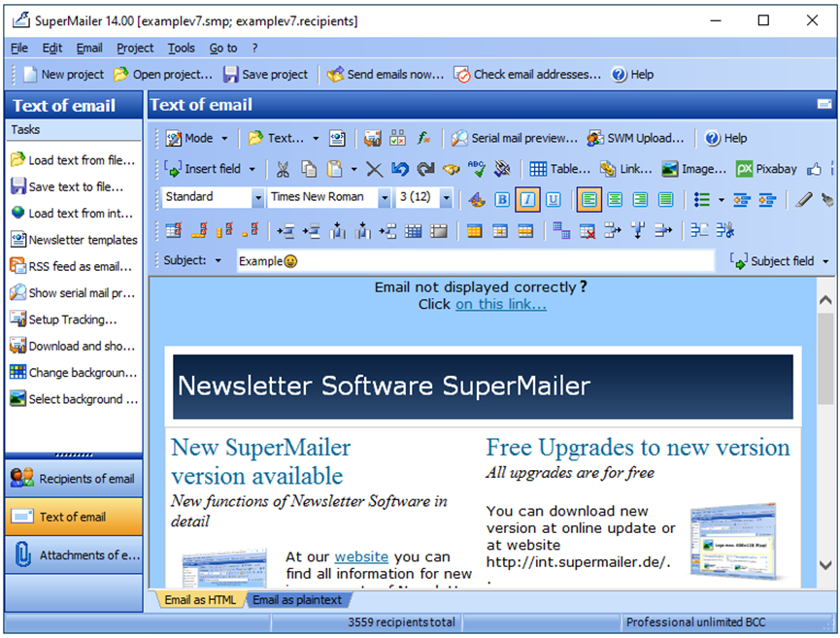
Task: Click the formula fx icon
Action: [x=423, y=138]
